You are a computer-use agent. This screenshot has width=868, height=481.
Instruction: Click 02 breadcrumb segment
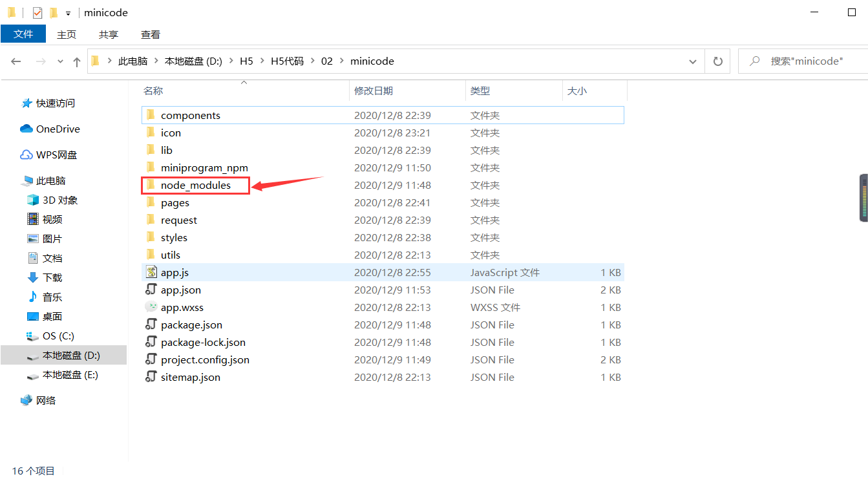click(327, 61)
